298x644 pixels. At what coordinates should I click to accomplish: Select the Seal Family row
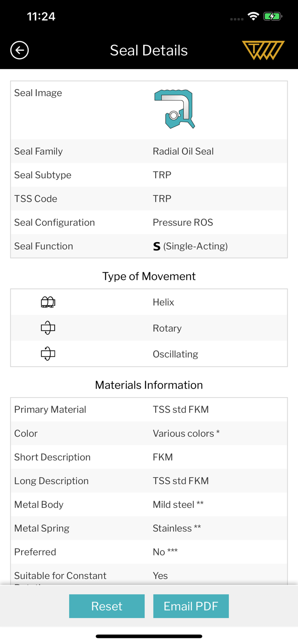point(149,151)
